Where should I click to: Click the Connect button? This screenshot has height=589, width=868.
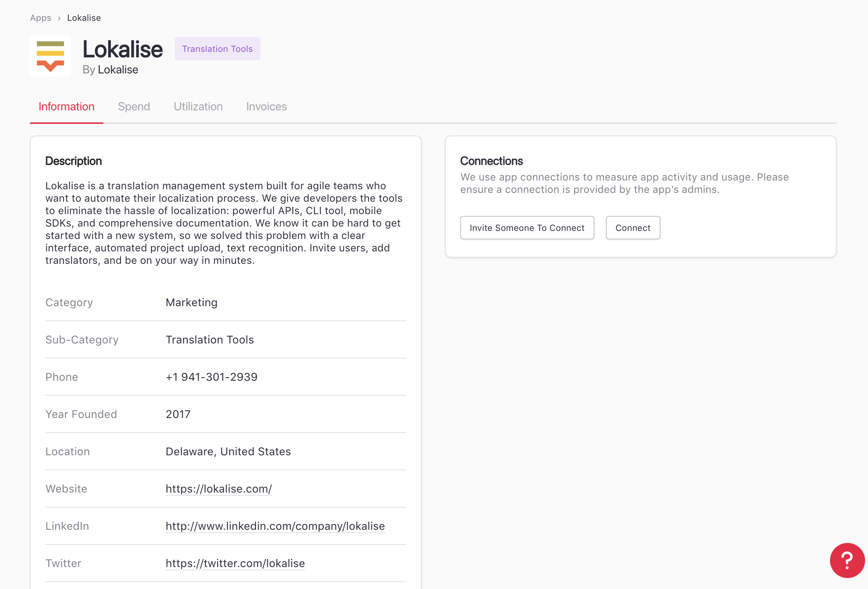coord(633,228)
